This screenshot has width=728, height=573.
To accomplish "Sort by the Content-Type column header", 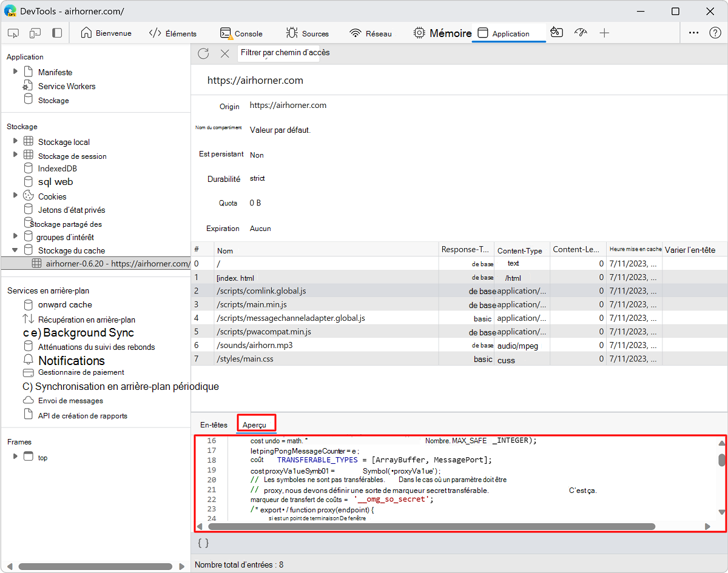I will point(522,250).
